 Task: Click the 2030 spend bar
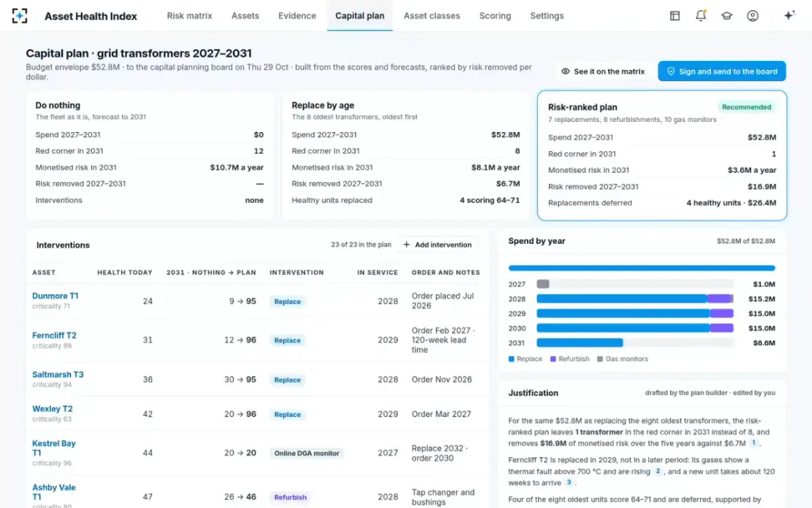(635, 328)
